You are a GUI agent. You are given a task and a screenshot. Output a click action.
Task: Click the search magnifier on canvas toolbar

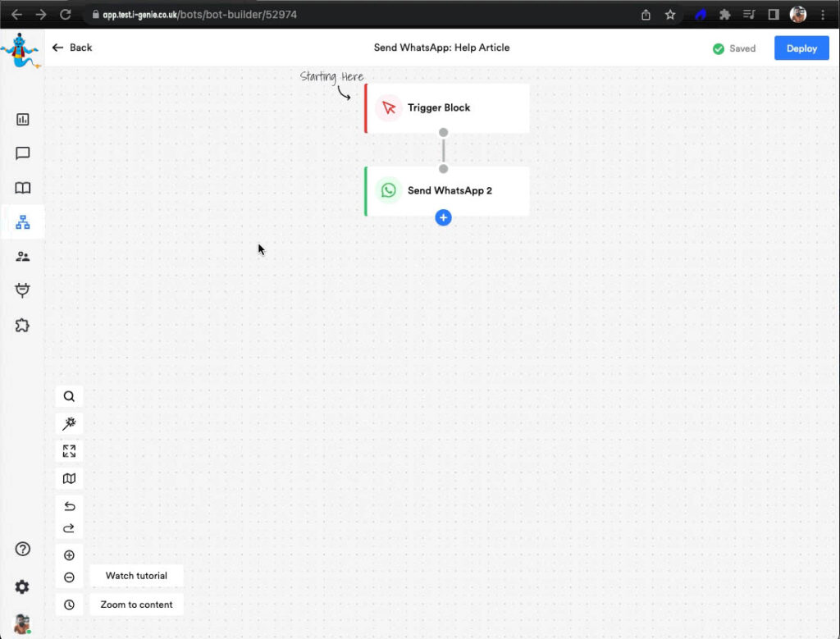(x=69, y=396)
